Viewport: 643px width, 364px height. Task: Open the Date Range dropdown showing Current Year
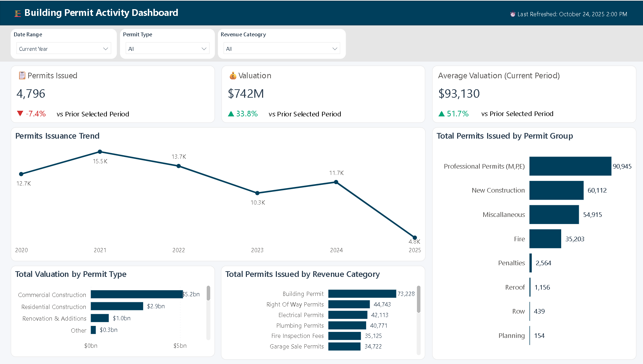[63, 49]
